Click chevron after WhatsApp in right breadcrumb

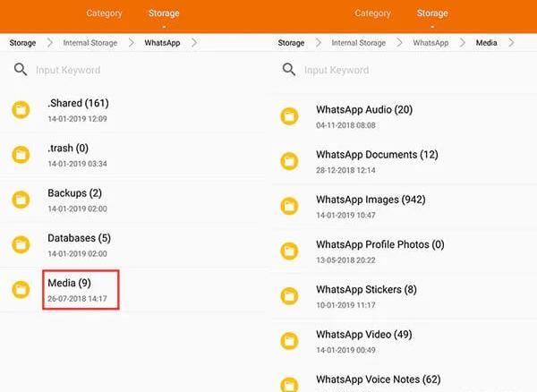(x=463, y=43)
